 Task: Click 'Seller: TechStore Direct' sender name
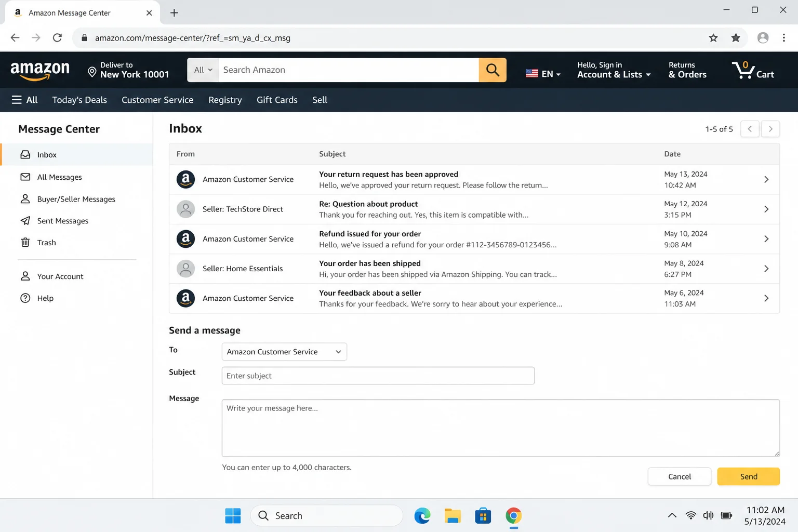click(x=243, y=209)
